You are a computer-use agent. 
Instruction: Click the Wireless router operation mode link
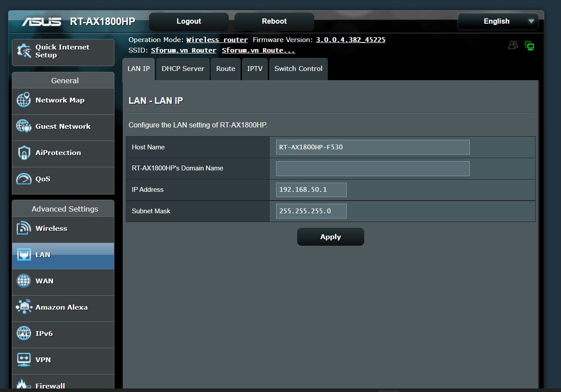(x=217, y=40)
